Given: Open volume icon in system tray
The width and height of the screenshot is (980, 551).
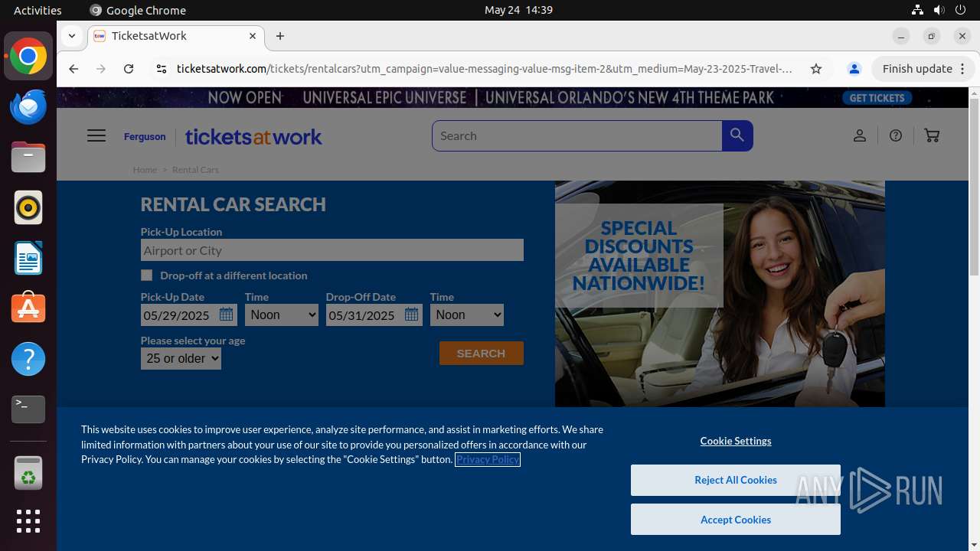Looking at the screenshot, I should [x=939, y=10].
